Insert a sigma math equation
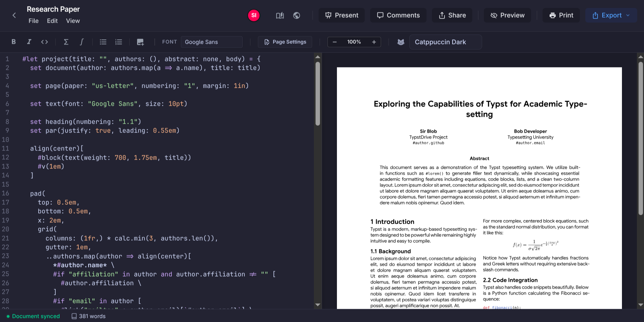644x322 pixels. [66, 42]
